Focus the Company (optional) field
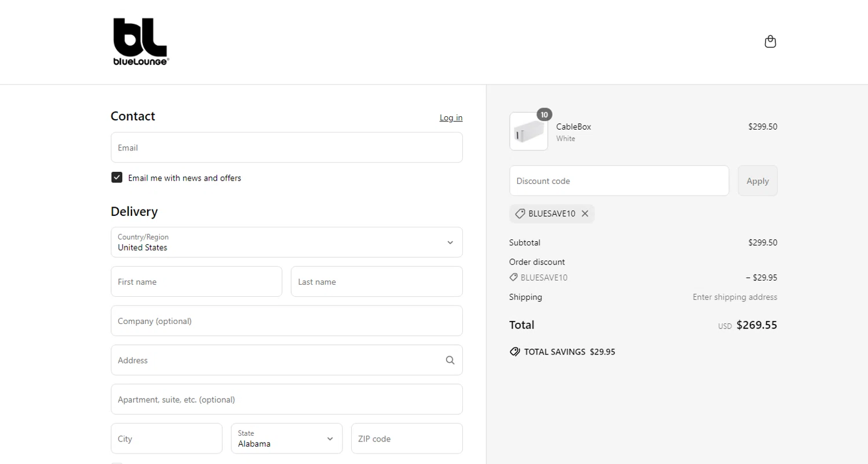Image resolution: width=868 pixels, height=464 pixels. (x=286, y=321)
